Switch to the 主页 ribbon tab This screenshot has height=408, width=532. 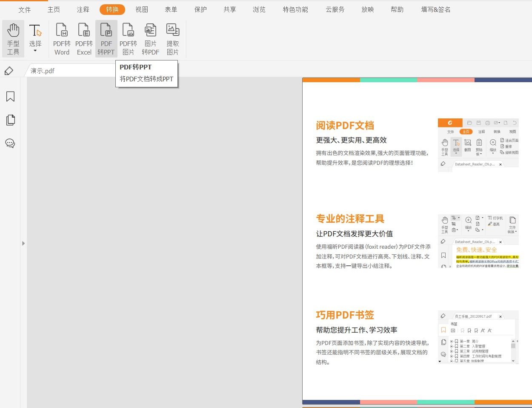(54, 9)
